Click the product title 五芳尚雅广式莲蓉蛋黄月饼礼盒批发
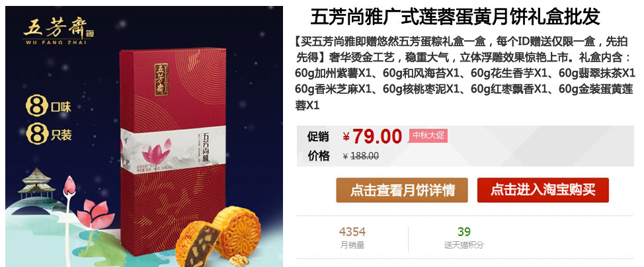Screen dimensions: 644x267 [455, 17]
